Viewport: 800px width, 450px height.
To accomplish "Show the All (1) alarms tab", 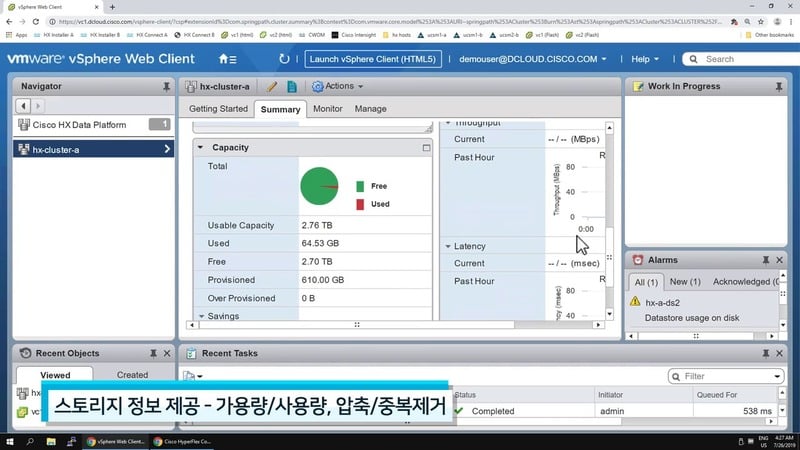I will 646,282.
